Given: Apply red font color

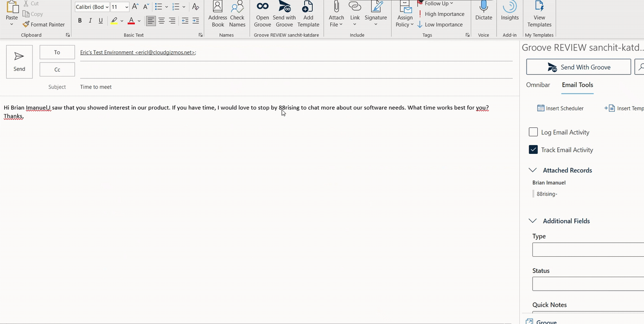Looking at the screenshot, I should (x=131, y=20).
